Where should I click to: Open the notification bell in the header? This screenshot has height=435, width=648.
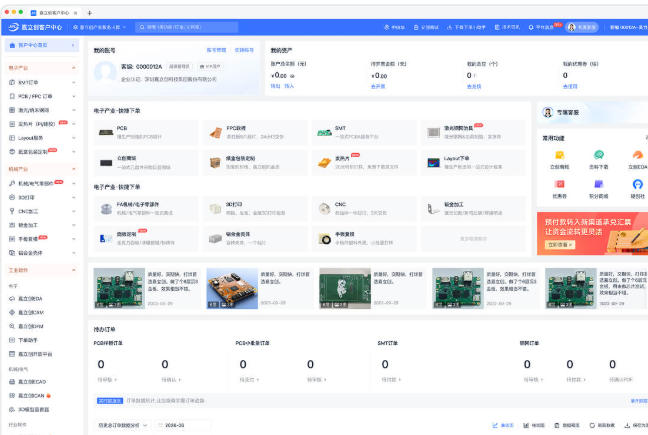(531, 27)
